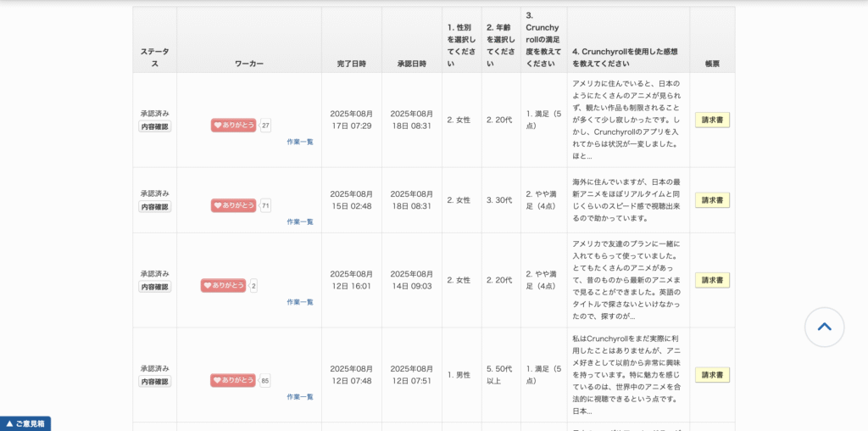The height and width of the screenshot is (431, 868).
Task: Click 請求書 for the 08月12日 07:48 entry
Action: 712,375
